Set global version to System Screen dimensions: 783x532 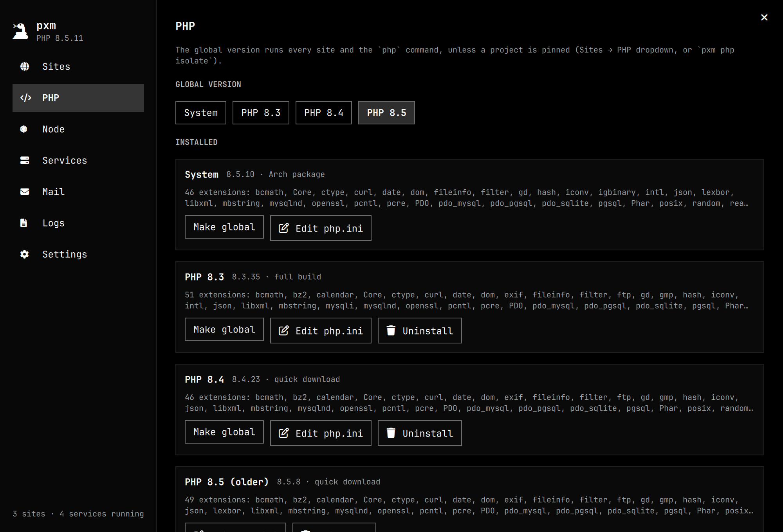201,113
